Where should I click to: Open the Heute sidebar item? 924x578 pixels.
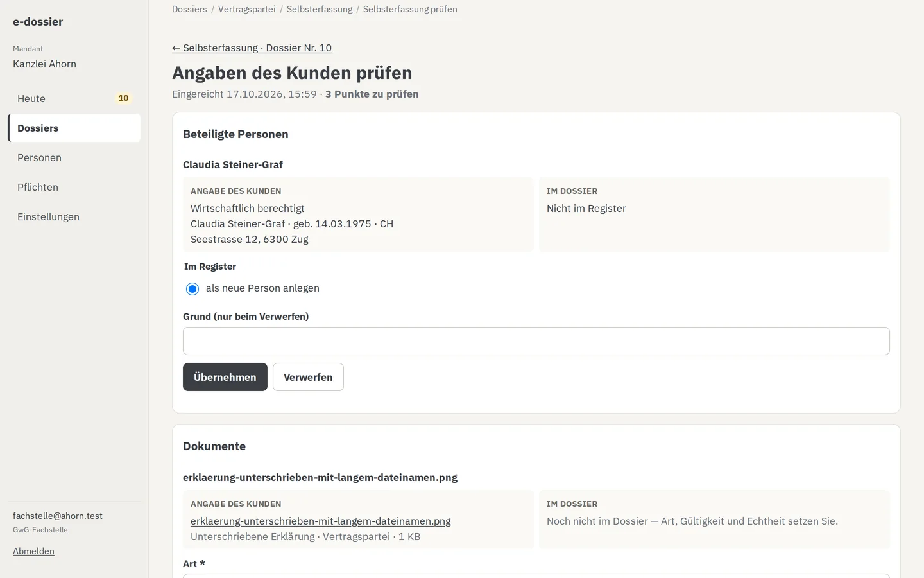tap(74, 98)
